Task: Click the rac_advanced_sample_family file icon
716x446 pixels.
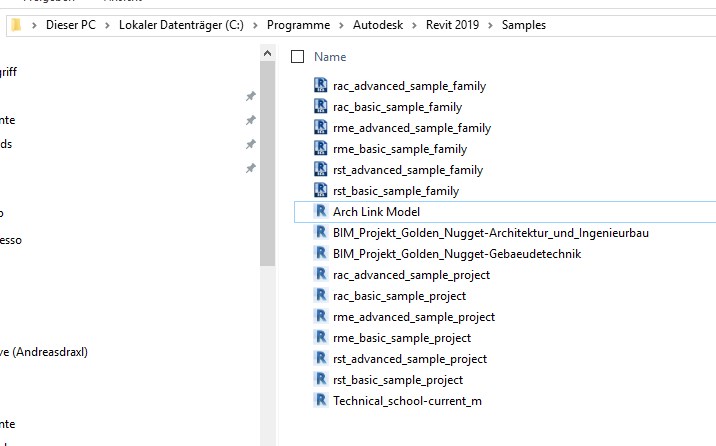Action: click(321, 85)
